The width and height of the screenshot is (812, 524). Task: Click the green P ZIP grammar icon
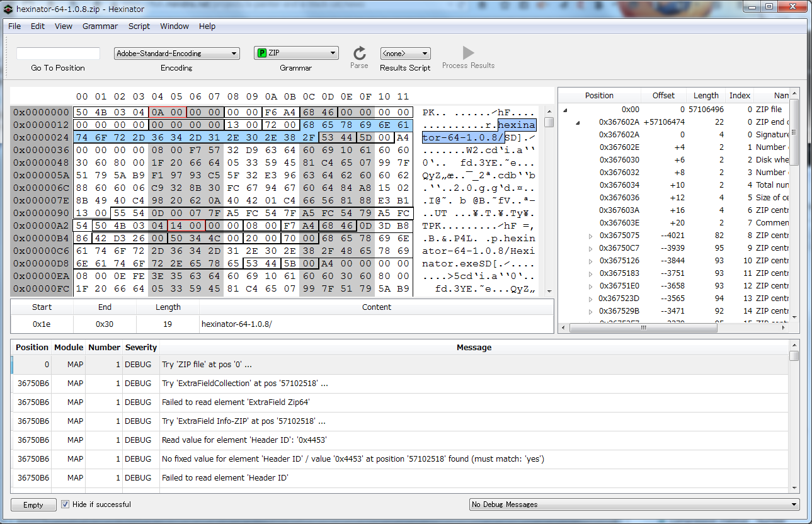coord(261,54)
